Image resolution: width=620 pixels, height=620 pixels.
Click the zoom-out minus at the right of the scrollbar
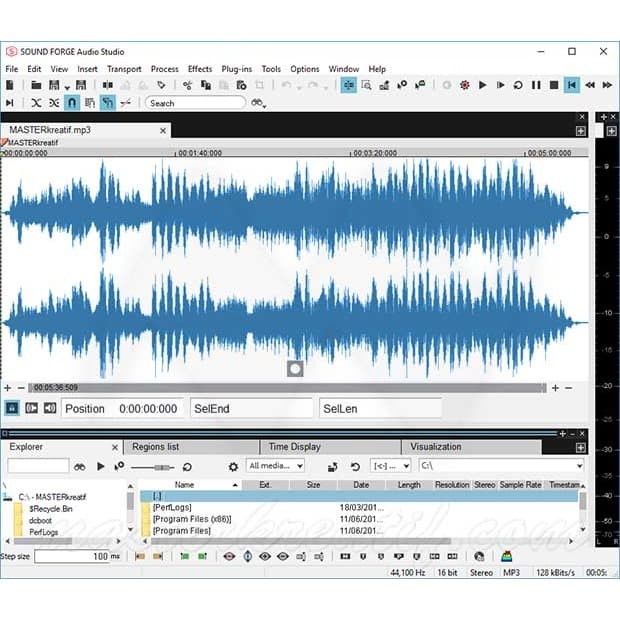tap(569, 388)
